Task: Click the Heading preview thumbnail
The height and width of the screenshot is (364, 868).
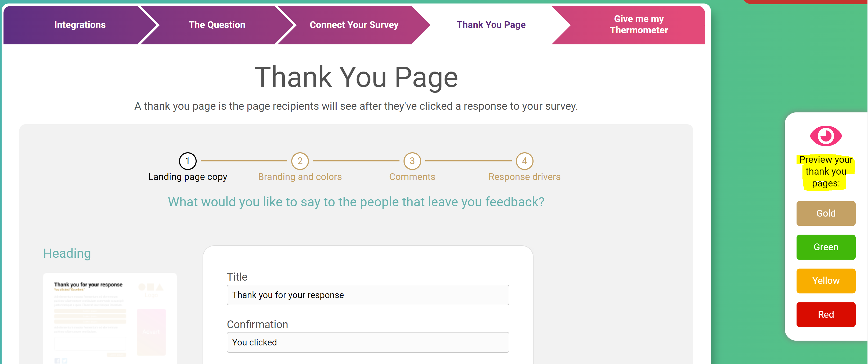Action: point(110,318)
